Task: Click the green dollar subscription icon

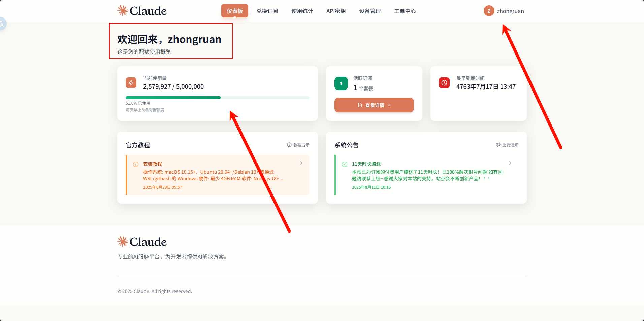Action: click(341, 83)
